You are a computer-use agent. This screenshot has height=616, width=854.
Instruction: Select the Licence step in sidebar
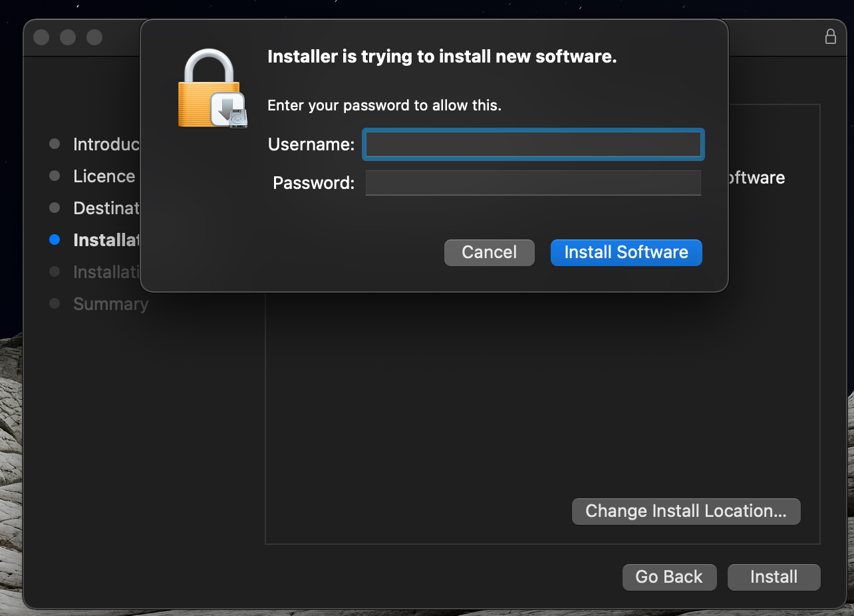pyautogui.click(x=104, y=176)
